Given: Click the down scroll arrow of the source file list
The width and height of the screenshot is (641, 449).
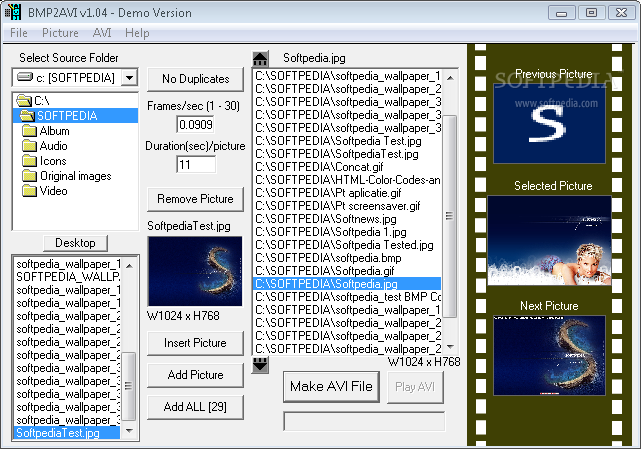Looking at the screenshot, I should (x=129, y=431).
